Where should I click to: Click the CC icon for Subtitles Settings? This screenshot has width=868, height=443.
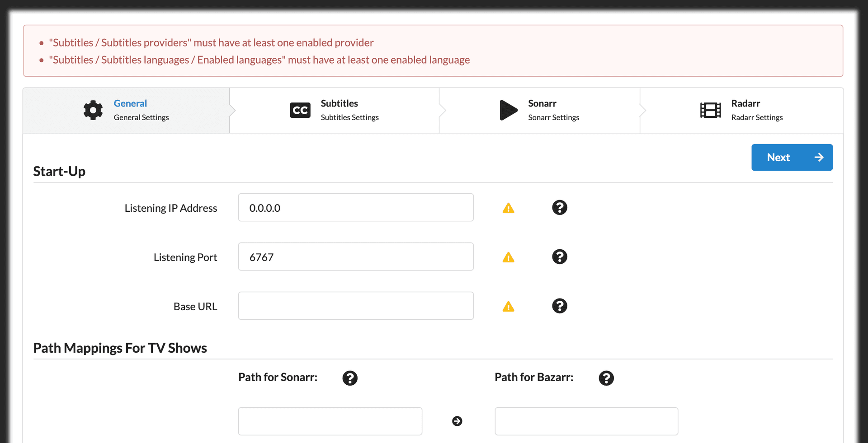pyautogui.click(x=300, y=110)
